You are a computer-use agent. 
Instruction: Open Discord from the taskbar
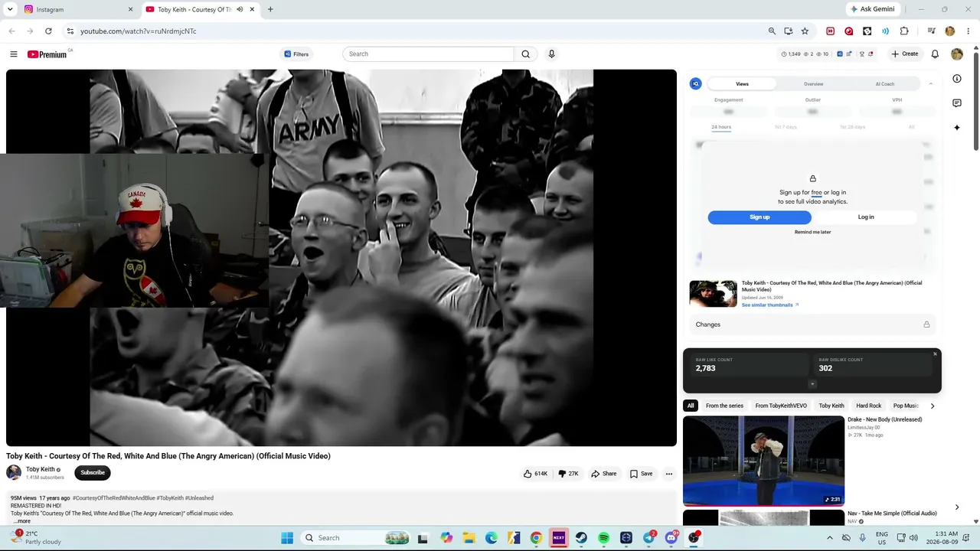pyautogui.click(x=671, y=538)
